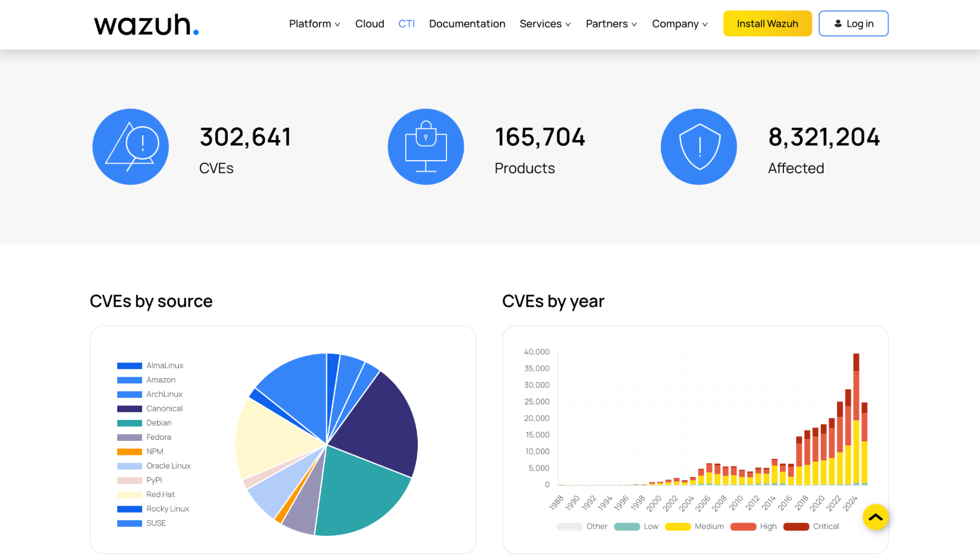This screenshot has height=556, width=980.
Task: Click the user icon in the Log in button
Action: point(838,24)
